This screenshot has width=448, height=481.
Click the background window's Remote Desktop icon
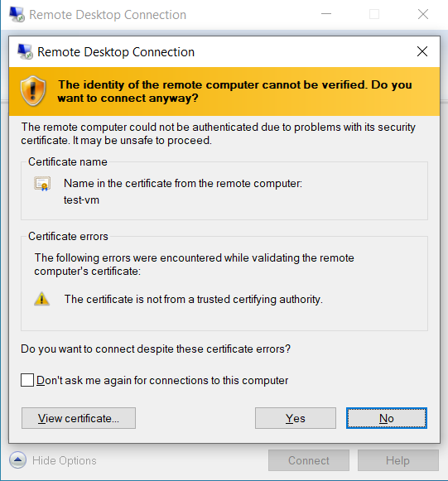pyautogui.click(x=17, y=14)
